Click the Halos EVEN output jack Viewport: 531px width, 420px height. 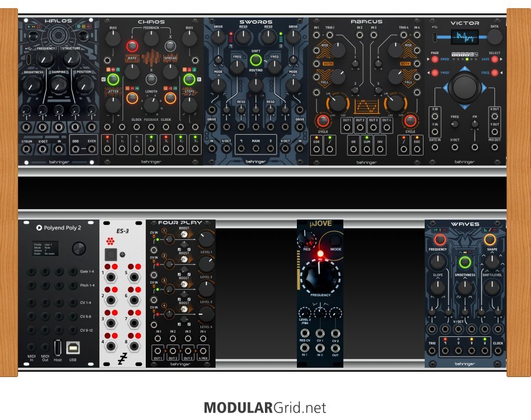click(91, 149)
